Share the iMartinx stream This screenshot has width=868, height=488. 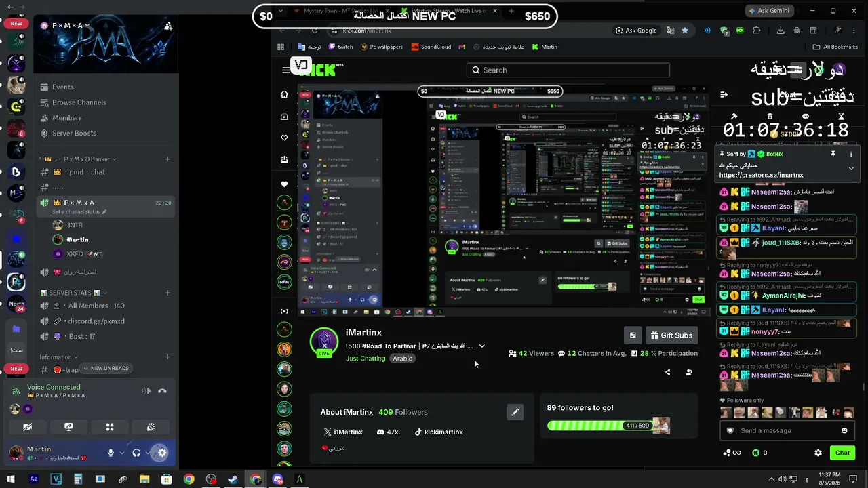(667, 372)
